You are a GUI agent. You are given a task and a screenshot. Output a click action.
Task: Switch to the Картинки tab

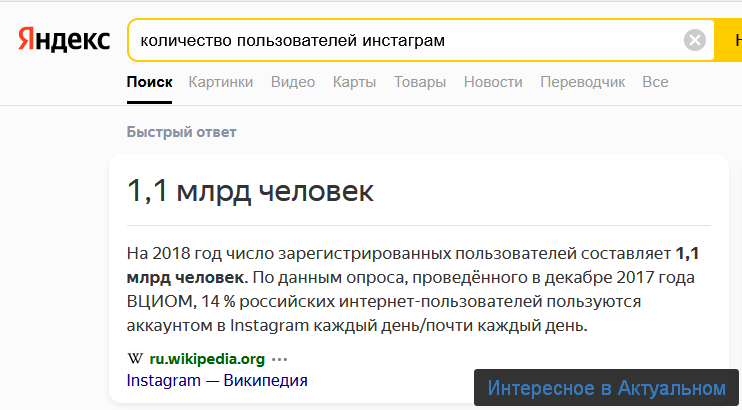[x=221, y=82]
